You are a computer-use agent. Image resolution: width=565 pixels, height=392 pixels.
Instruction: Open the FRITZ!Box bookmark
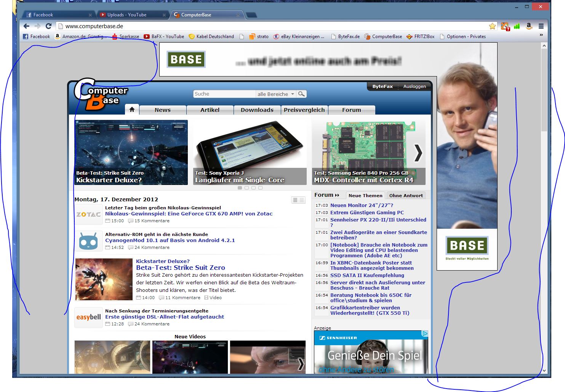click(x=420, y=37)
